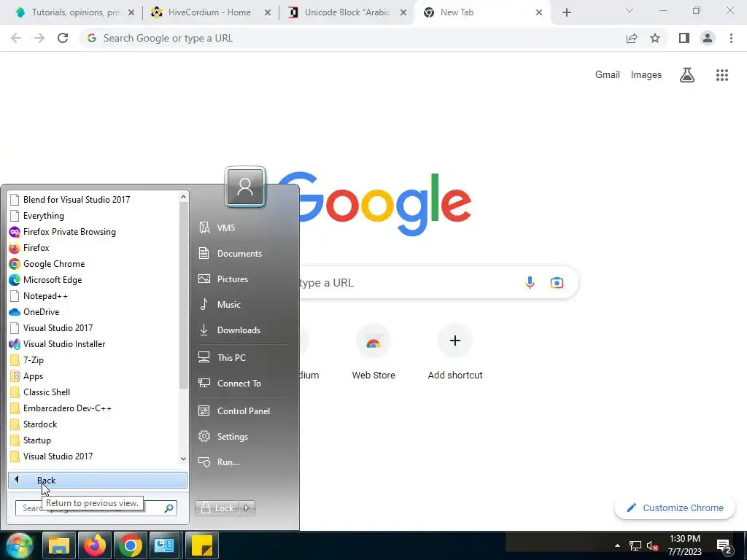Click the address bar

tap(352, 38)
